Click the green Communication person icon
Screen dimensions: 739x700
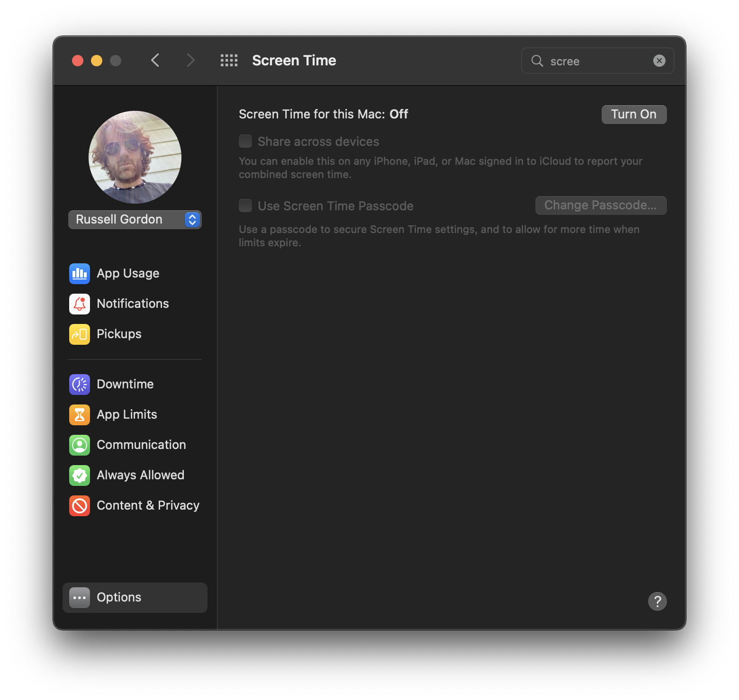pos(80,445)
